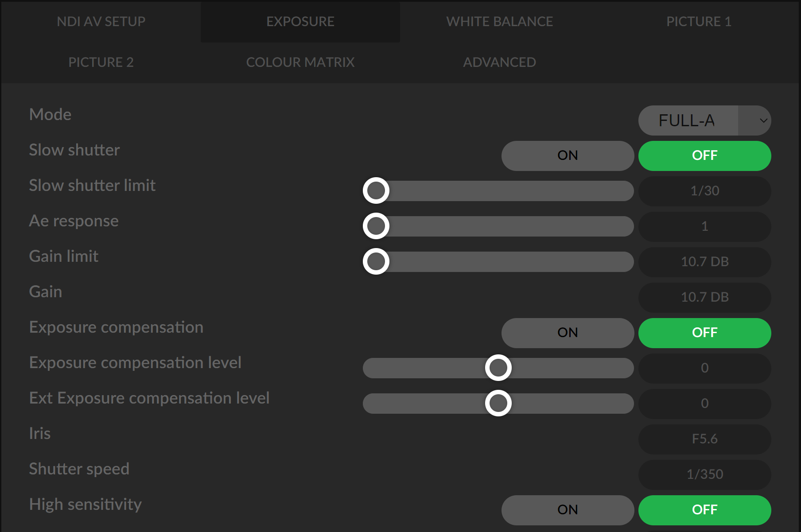Switch to the WHITE BALANCE tab
801x532 pixels.
[x=499, y=21]
